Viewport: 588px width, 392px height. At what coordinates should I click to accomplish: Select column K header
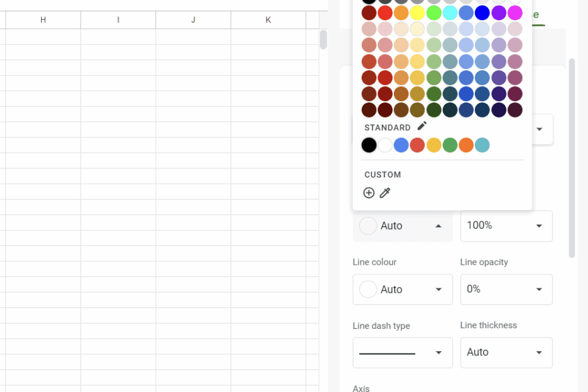268,20
